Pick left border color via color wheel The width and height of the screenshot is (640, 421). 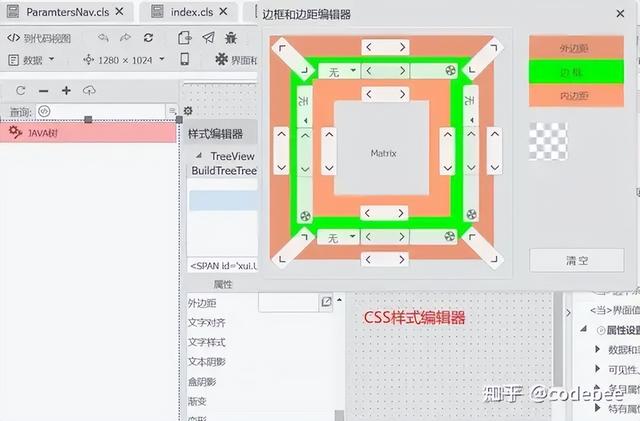[305, 216]
